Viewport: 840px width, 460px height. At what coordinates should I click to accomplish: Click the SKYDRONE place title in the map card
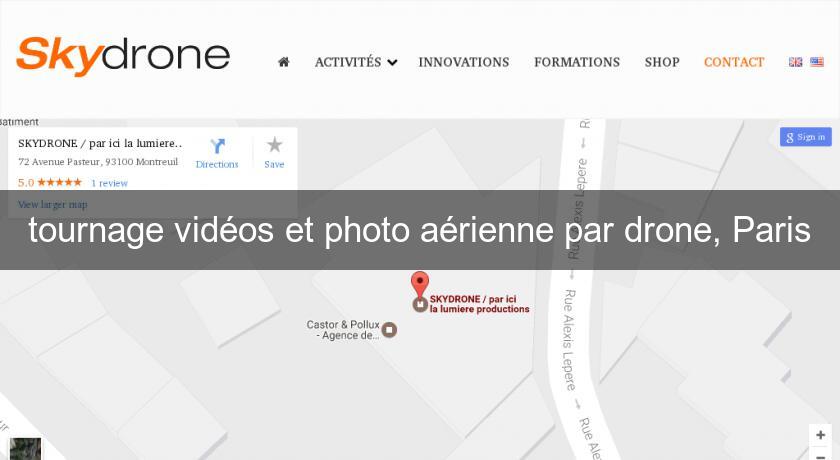(100, 144)
